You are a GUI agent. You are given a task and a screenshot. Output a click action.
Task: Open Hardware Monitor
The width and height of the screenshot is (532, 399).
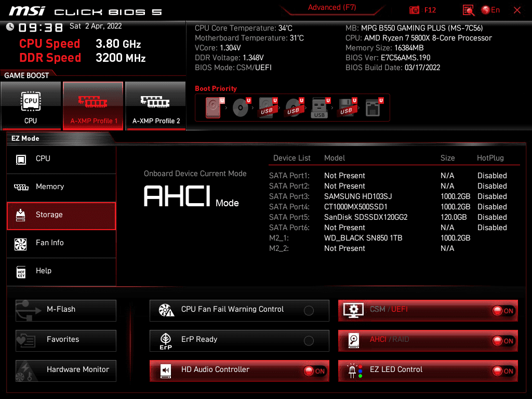(66, 371)
